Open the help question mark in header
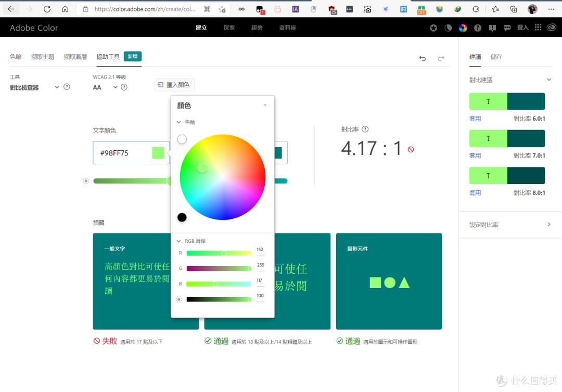The image size is (562, 392). click(x=477, y=28)
